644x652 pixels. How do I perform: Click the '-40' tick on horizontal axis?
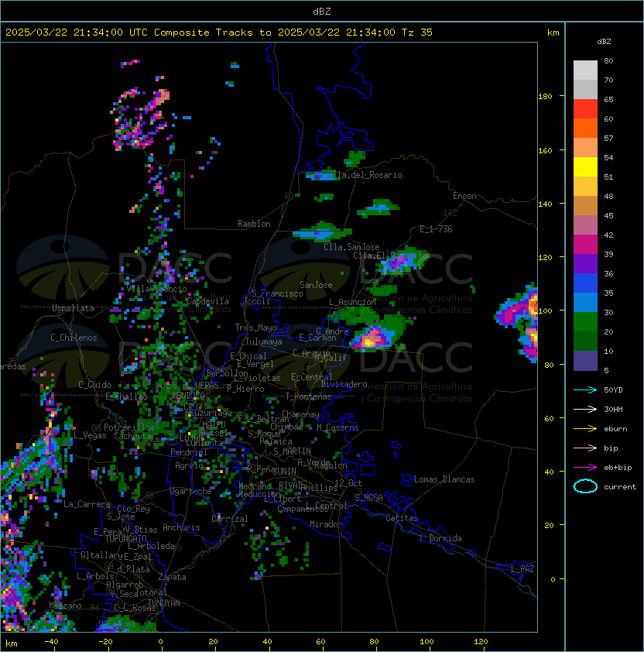click(x=51, y=642)
